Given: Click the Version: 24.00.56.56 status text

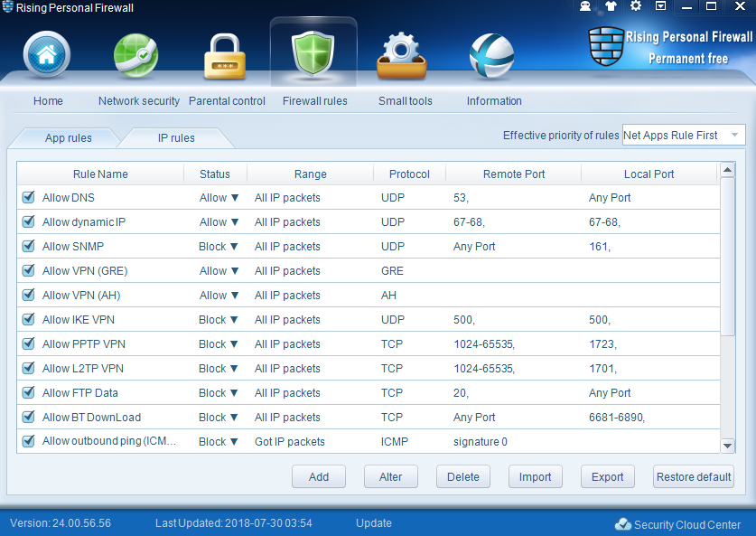Looking at the screenshot, I should coord(61,523).
